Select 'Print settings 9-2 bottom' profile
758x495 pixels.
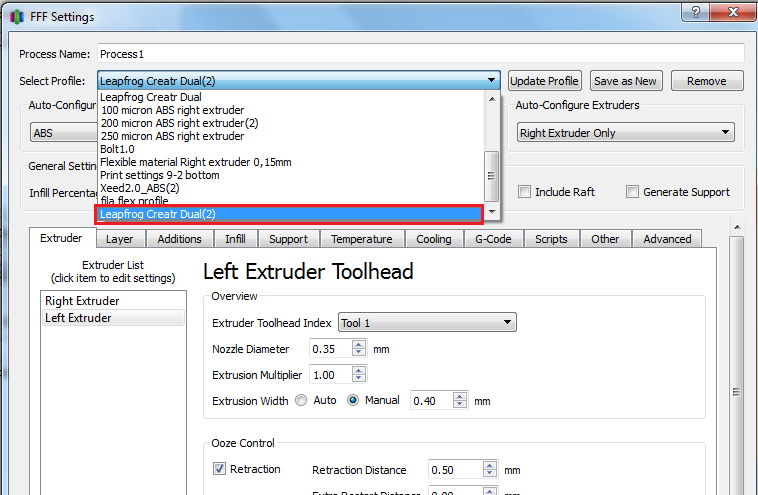291,175
